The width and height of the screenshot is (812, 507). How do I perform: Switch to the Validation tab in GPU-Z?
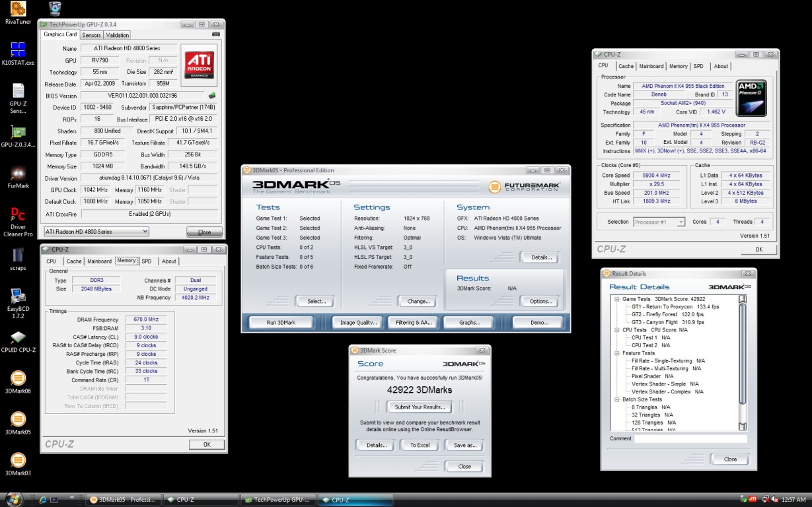click(118, 35)
